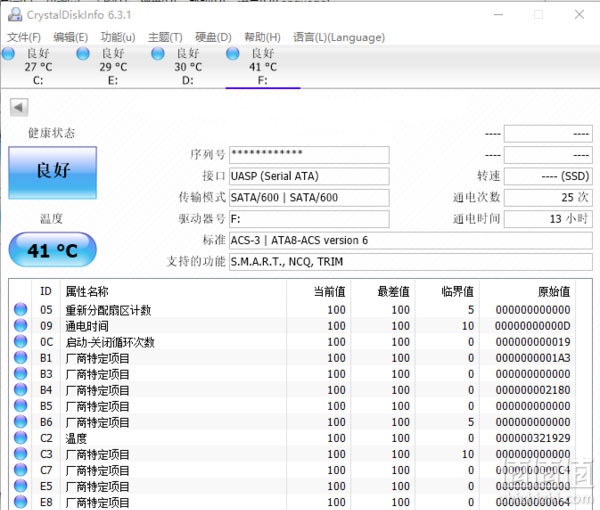Click status orb for attribute C2 温度
This screenshot has width=600, height=510.
tap(20, 438)
